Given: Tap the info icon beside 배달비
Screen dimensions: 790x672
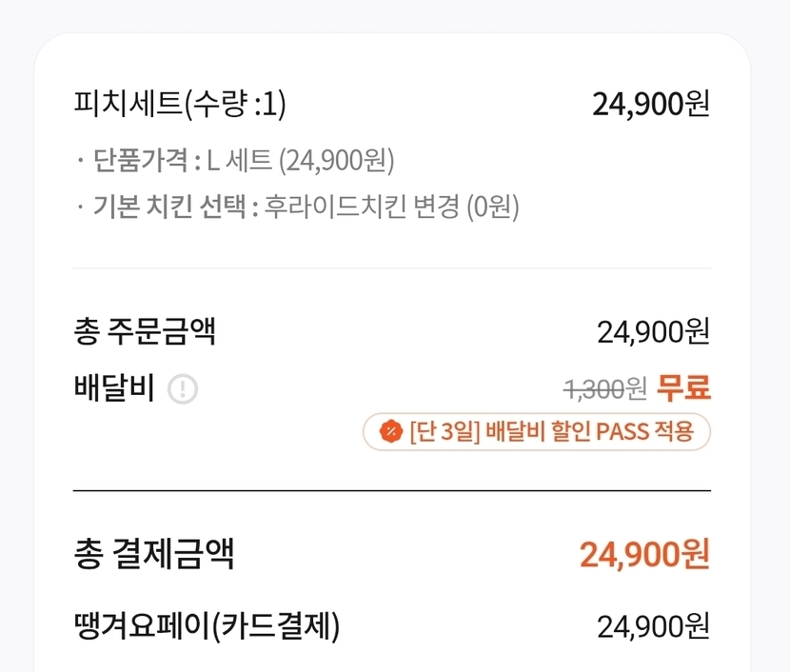Looking at the screenshot, I should tap(183, 389).
